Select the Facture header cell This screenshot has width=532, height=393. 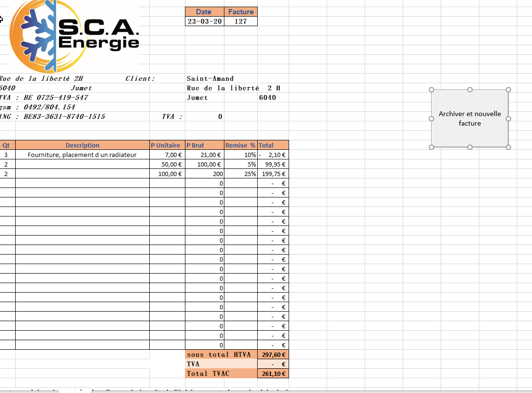[x=241, y=12]
